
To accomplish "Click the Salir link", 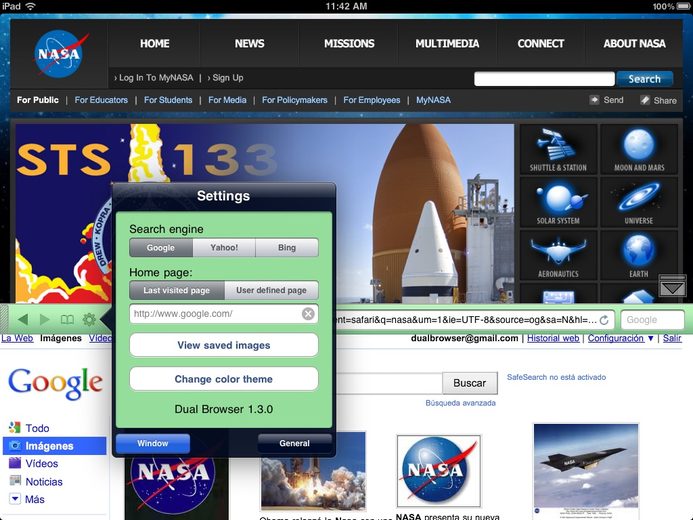I will 672,338.
